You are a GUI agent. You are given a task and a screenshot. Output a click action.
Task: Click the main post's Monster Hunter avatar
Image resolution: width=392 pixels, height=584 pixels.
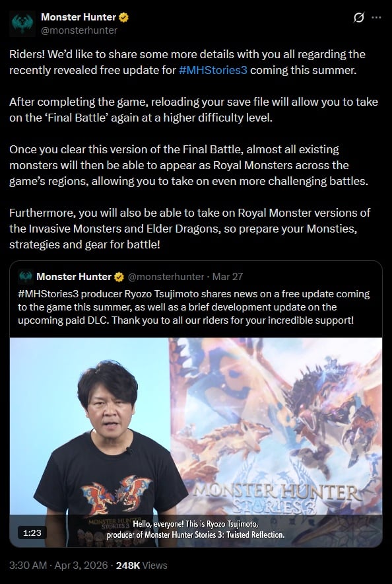coord(22,23)
